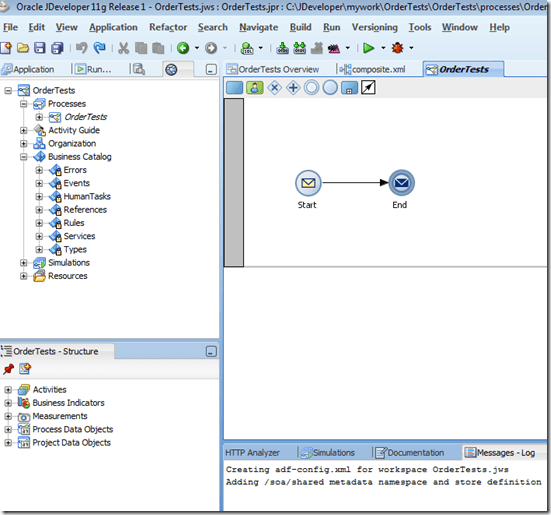Screen dimensions: 551x515
Task: Collapse the OrderTests root tree node
Action: [x=8, y=91]
